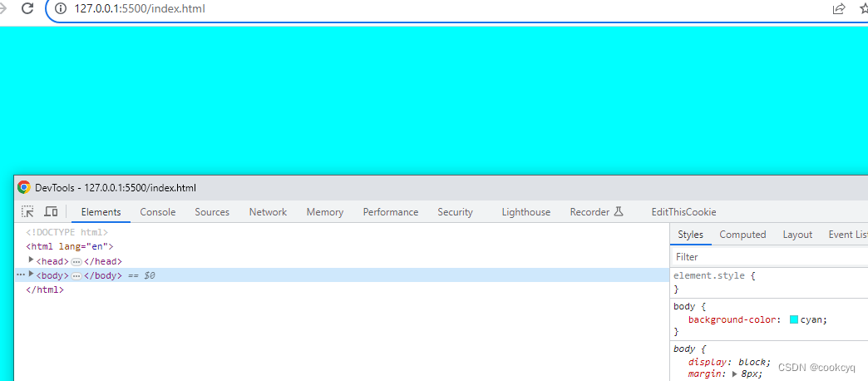Click the display property name
Image resolution: width=868 pixels, height=381 pixels.
(x=706, y=362)
